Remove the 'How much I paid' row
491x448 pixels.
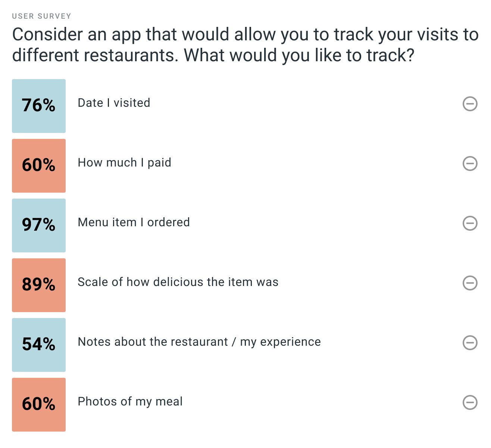coord(470,164)
